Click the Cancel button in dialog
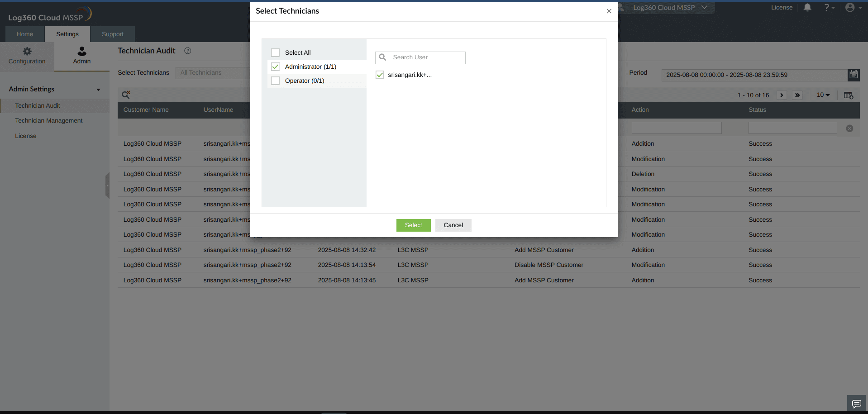Image resolution: width=868 pixels, height=414 pixels. (453, 225)
